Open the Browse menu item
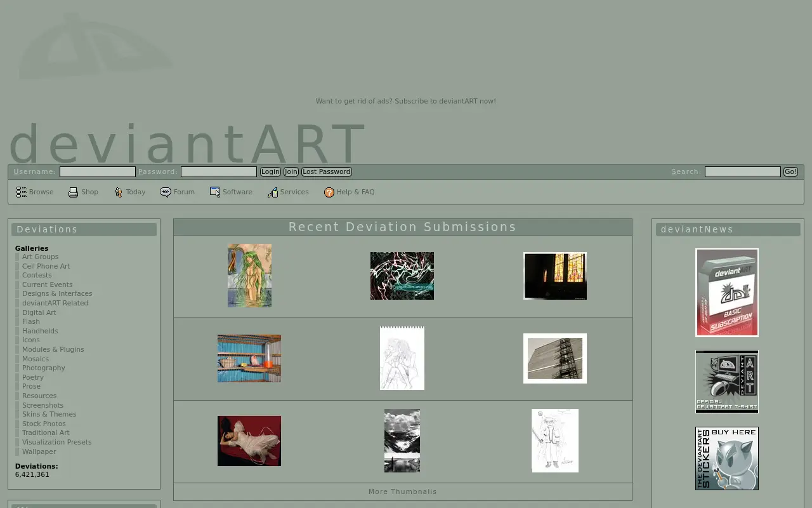The image size is (812, 508). click(41, 192)
